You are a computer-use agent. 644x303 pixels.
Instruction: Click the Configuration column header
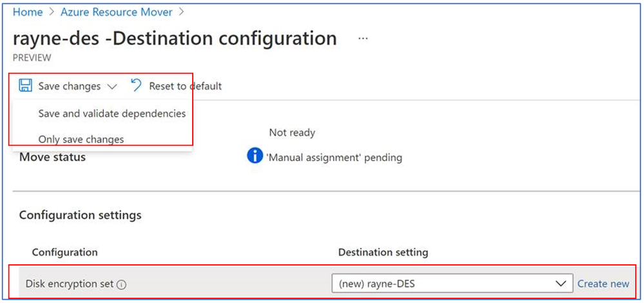(65, 252)
